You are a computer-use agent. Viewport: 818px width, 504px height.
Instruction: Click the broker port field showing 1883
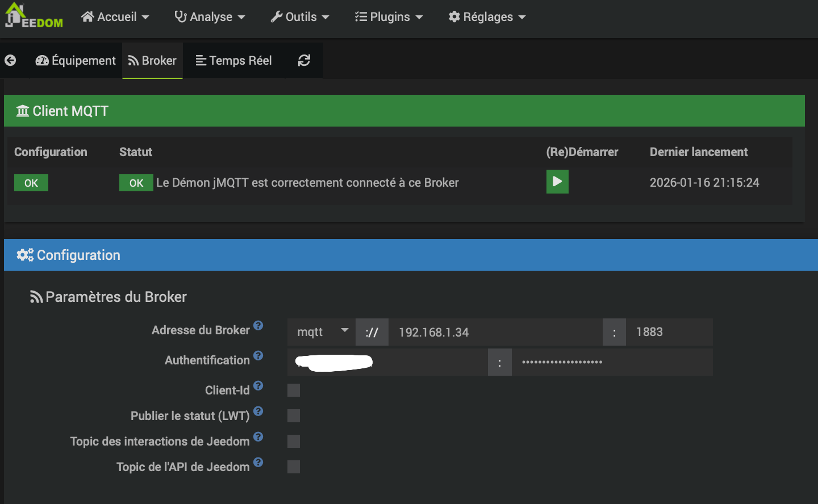(x=668, y=332)
